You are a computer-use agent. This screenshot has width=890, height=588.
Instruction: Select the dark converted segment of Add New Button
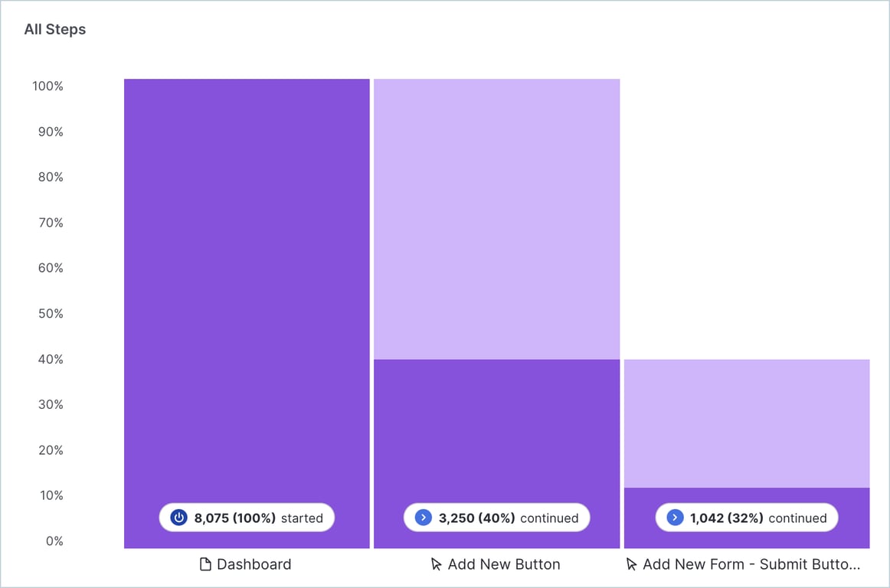[x=496, y=429]
